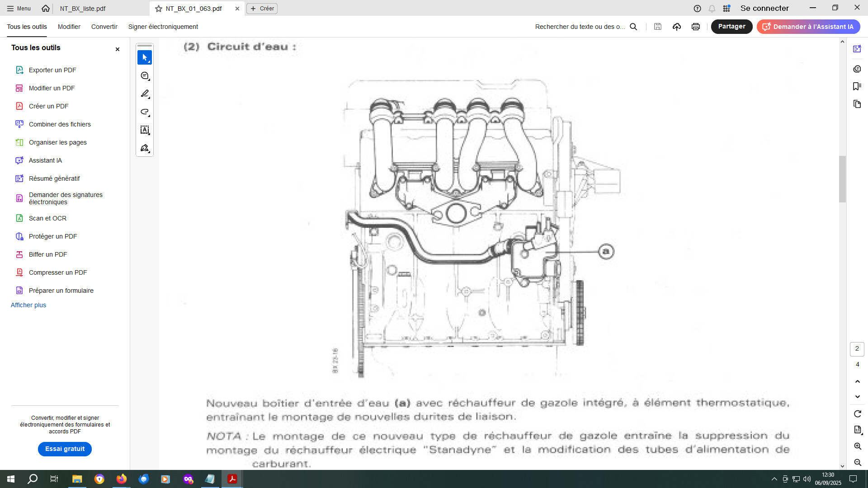
Task: Click the Essai gratuit button
Action: tap(65, 449)
